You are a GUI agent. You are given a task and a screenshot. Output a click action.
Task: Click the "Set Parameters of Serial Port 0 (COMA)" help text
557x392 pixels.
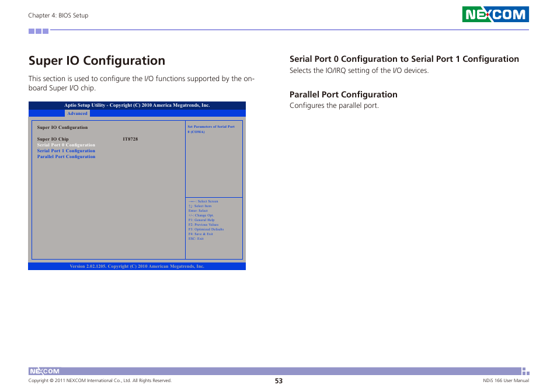212,128
